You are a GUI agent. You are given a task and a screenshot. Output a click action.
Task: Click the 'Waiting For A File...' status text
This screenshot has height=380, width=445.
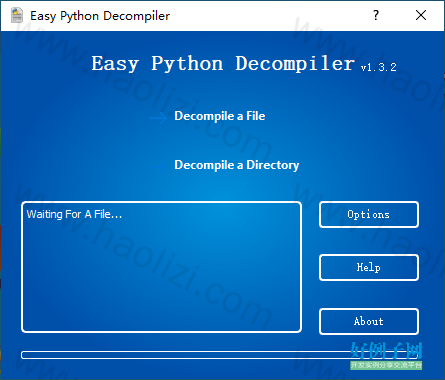[x=74, y=214]
